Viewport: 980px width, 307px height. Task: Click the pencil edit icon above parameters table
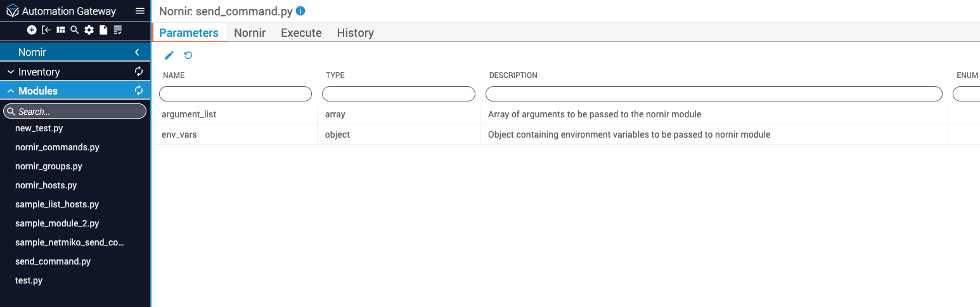pos(169,56)
